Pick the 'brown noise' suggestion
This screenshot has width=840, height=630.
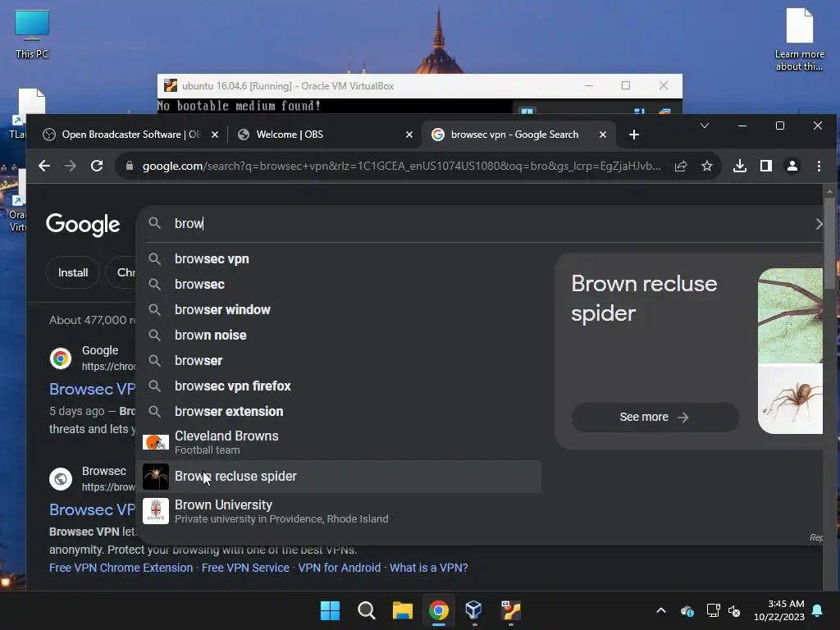coord(339,336)
